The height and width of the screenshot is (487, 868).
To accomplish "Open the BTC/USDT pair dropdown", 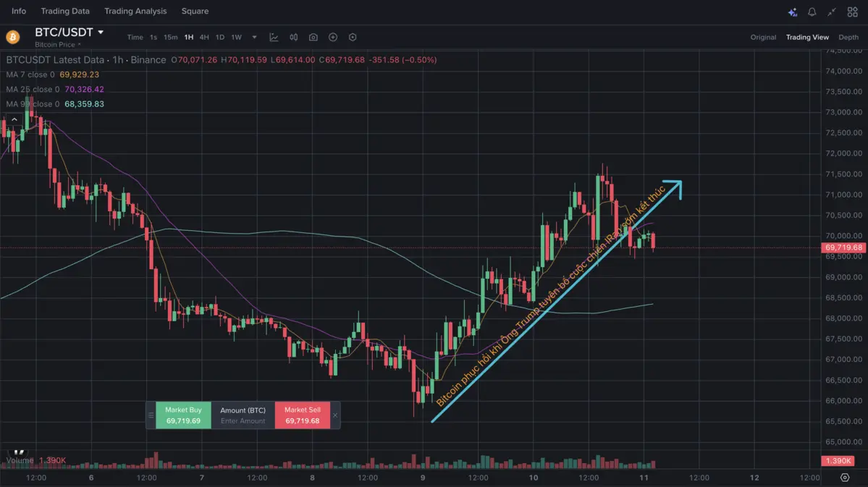I will pyautogui.click(x=102, y=32).
